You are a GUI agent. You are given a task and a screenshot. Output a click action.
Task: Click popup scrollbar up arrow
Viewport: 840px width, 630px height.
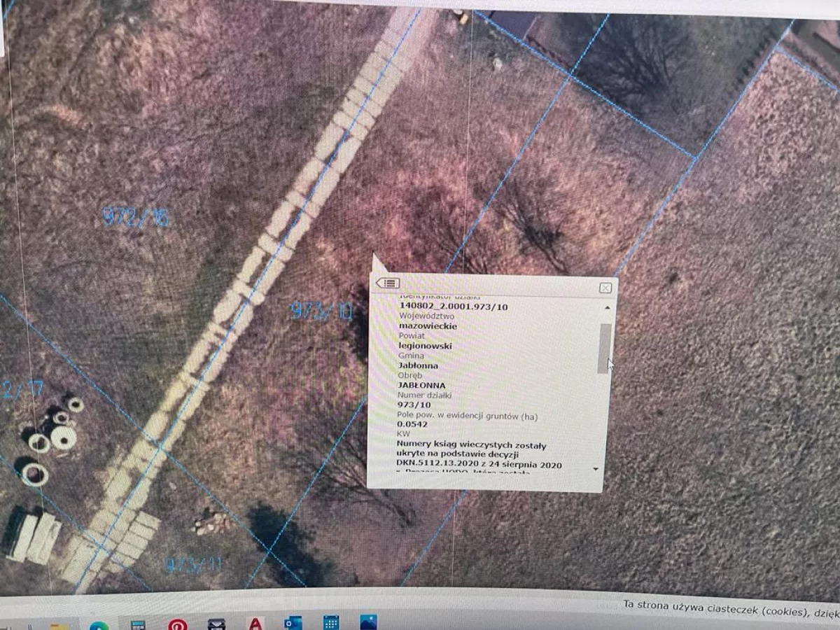click(606, 307)
